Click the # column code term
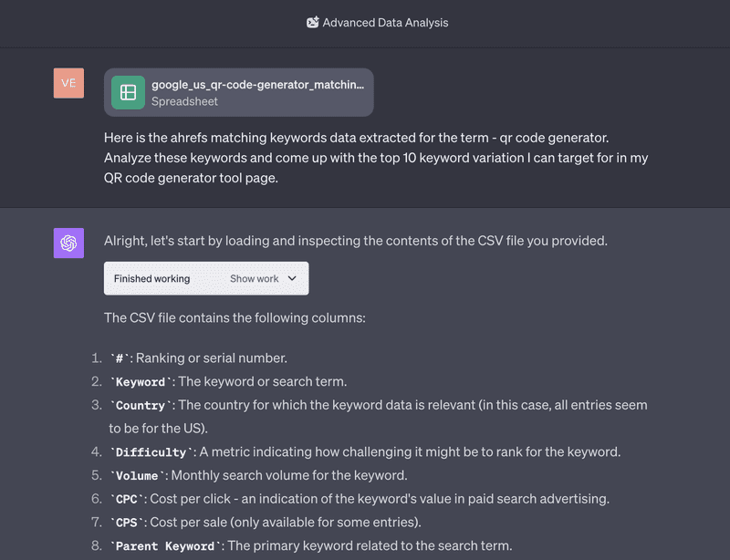The height and width of the screenshot is (560, 730). point(120,358)
